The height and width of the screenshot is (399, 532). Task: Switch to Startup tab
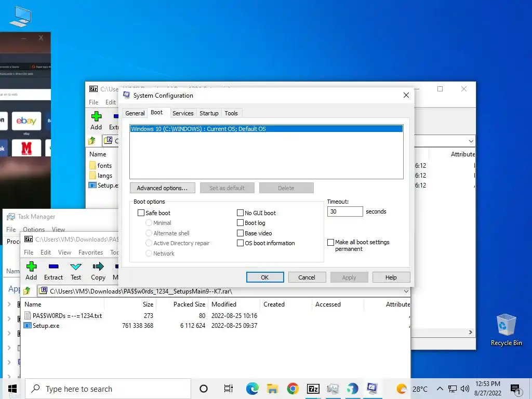(209, 113)
